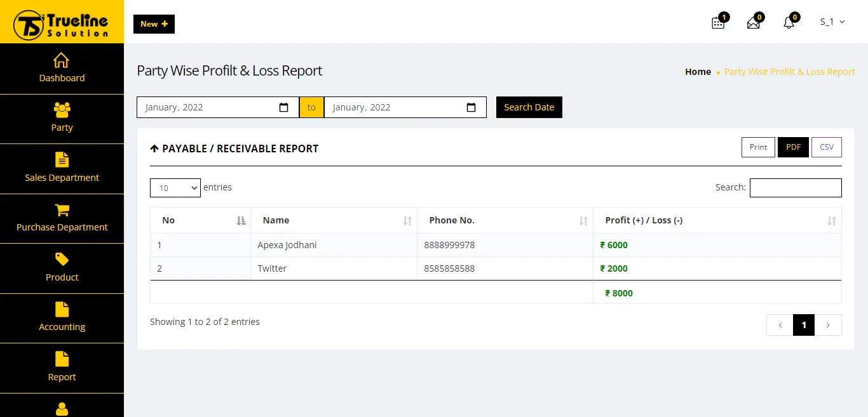Export report as CSV
This screenshot has width=868, height=417.
(x=827, y=147)
